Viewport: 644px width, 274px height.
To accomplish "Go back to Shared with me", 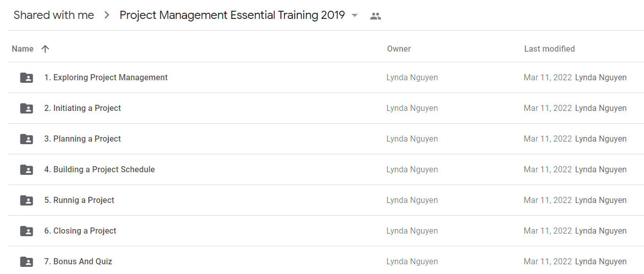I will 54,15.
